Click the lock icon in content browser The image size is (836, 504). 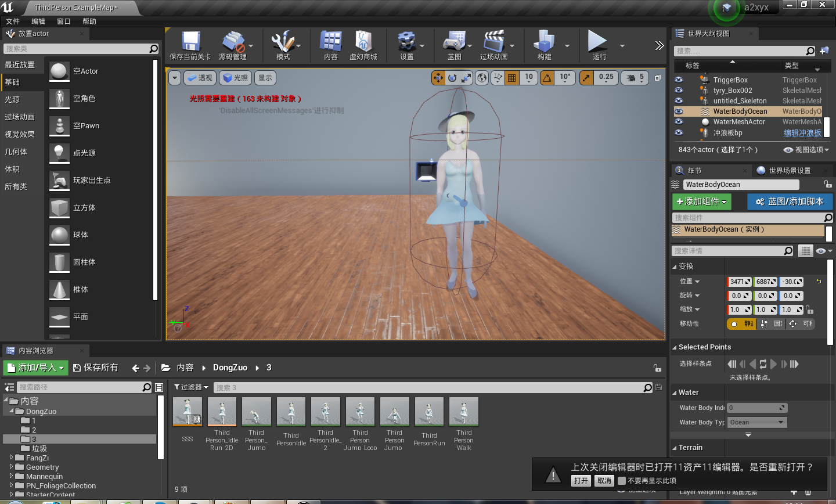657,368
